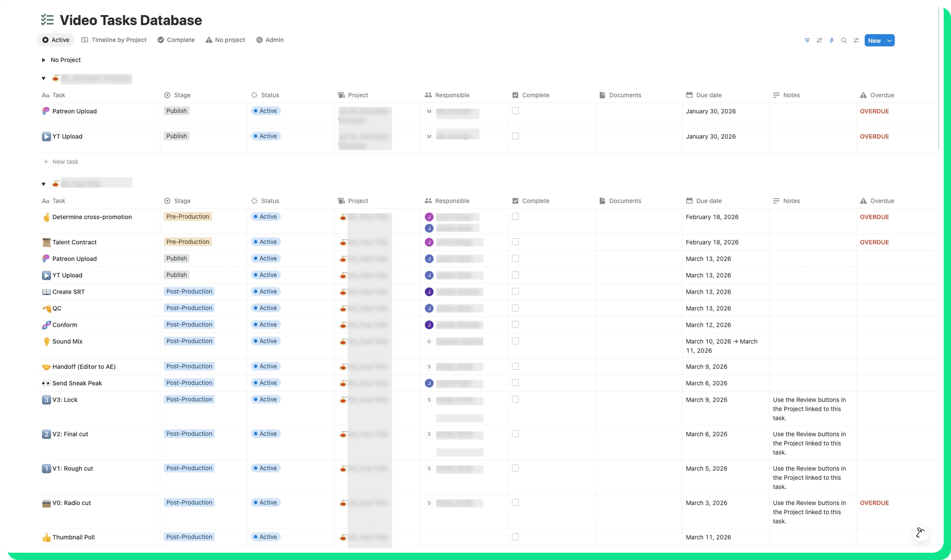Mark V0: Radio cut as complete

tap(515, 502)
